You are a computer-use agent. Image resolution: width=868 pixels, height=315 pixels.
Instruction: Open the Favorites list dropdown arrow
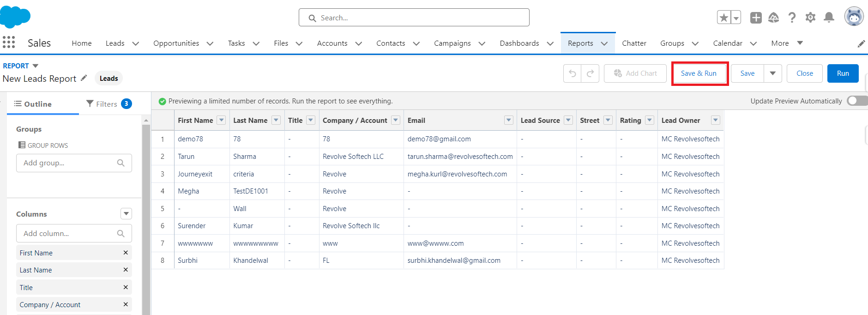pos(736,18)
